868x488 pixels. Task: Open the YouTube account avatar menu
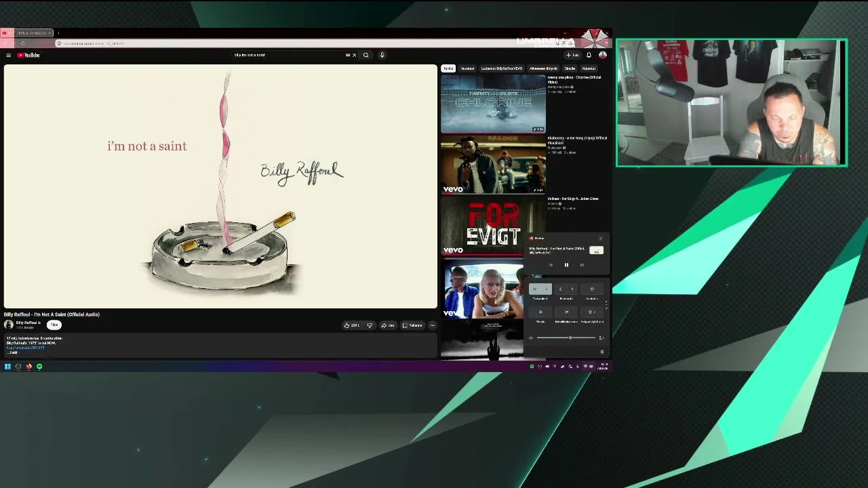click(602, 56)
